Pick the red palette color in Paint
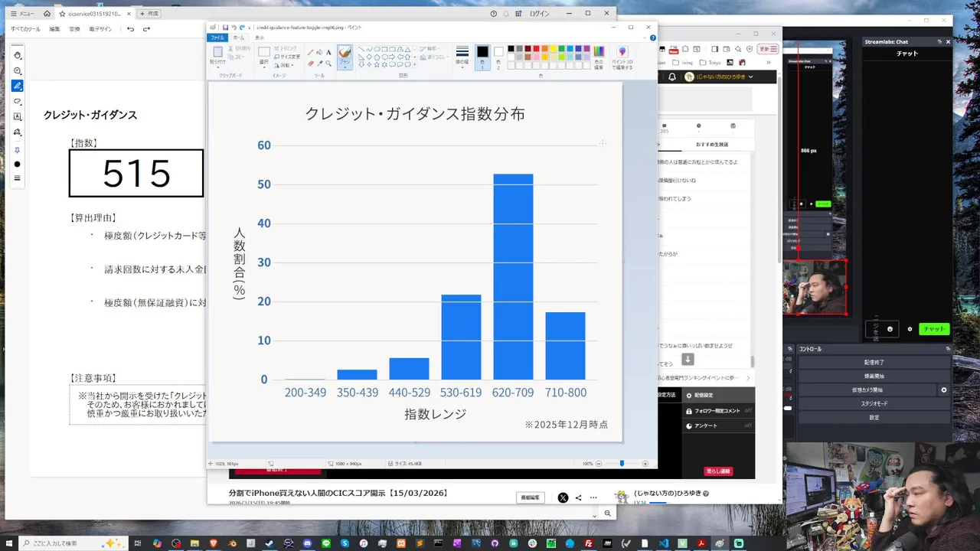This screenshot has height=551, width=980. click(x=536, y=49)
